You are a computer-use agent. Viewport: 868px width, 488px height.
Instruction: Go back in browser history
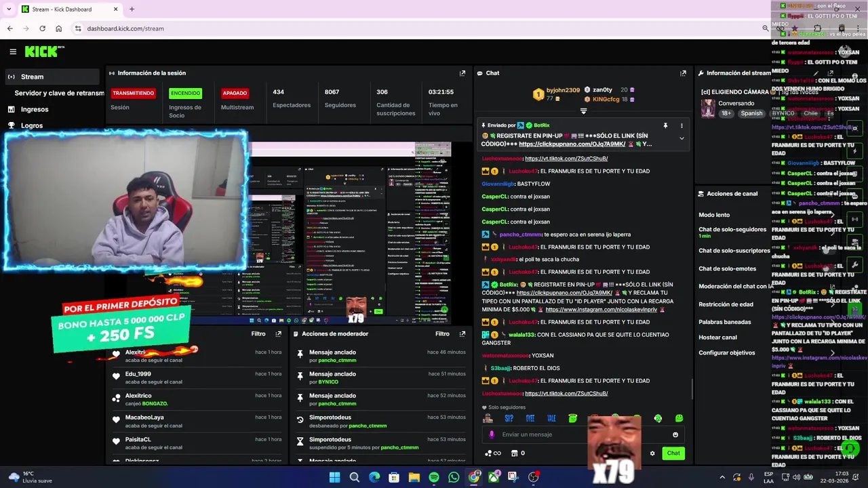[x=9, y=28]
